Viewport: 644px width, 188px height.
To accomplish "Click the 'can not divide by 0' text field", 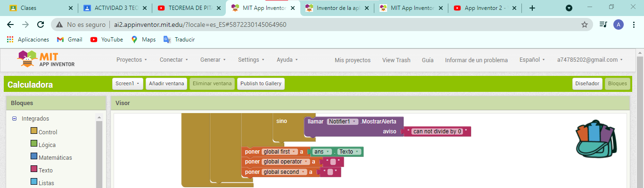I will click(x=437, y=131).
